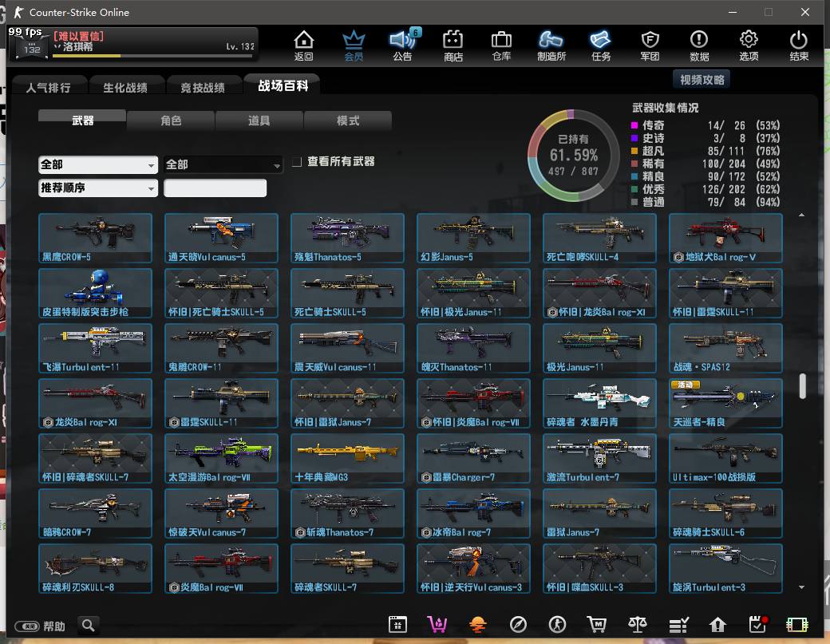830x644 pixels.
Task: Click the soldier silhouette circle icon
Action: pyautogui.click(x=557, y=625)
